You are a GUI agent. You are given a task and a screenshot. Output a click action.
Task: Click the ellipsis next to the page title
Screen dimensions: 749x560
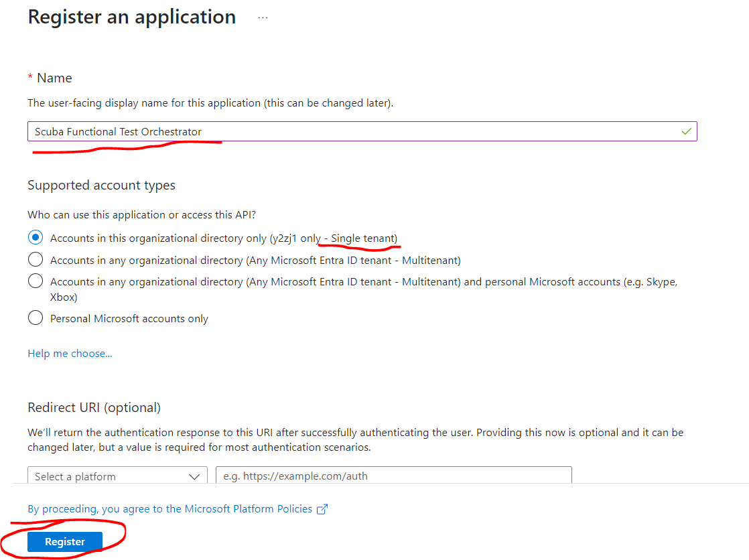click(x=262, y=16)
